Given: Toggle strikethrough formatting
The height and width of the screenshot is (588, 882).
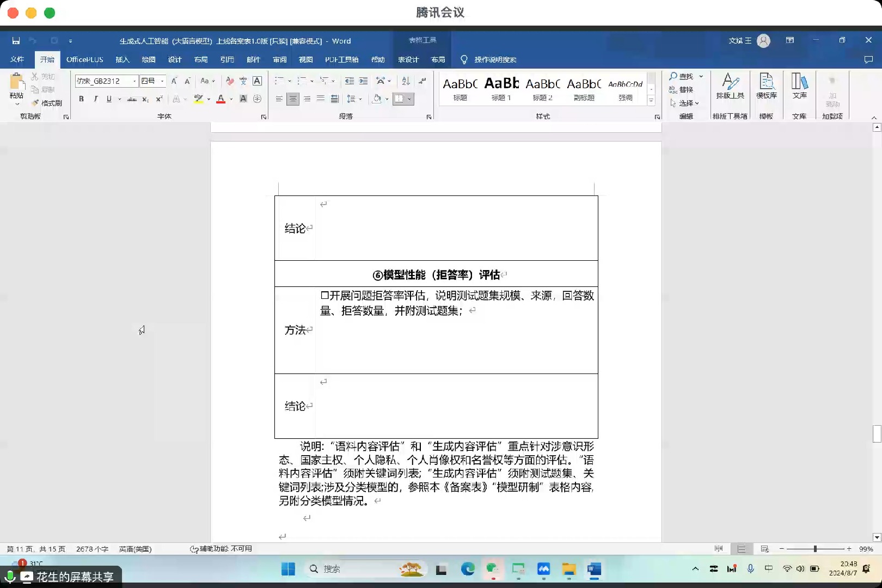Looking at the screenshot, I should [132, 99].
